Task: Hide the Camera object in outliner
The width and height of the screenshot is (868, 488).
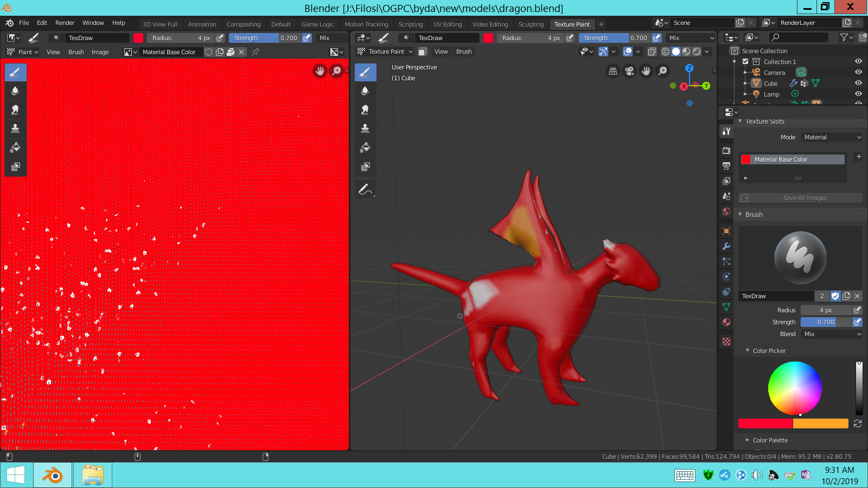Action: pyautogui.click(x=858, y=72)
